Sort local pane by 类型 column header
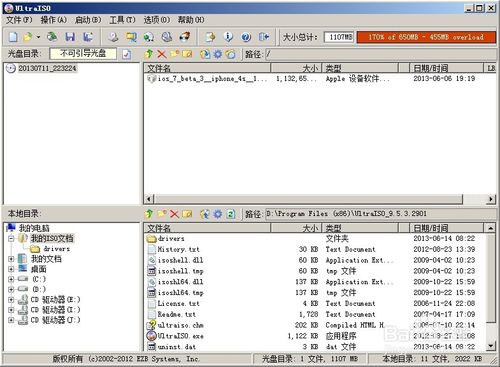 360,228
